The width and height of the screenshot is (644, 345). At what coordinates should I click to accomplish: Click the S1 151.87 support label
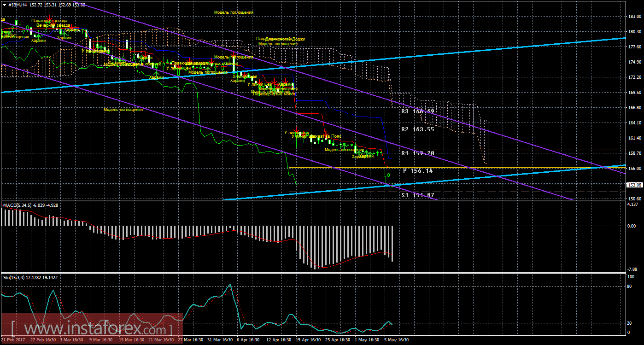[417, 195]
